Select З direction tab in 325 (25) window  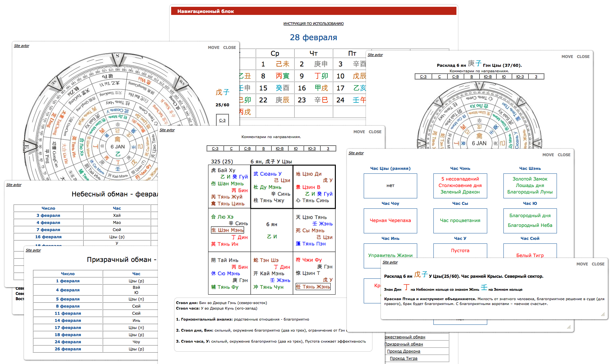(328, 148)
